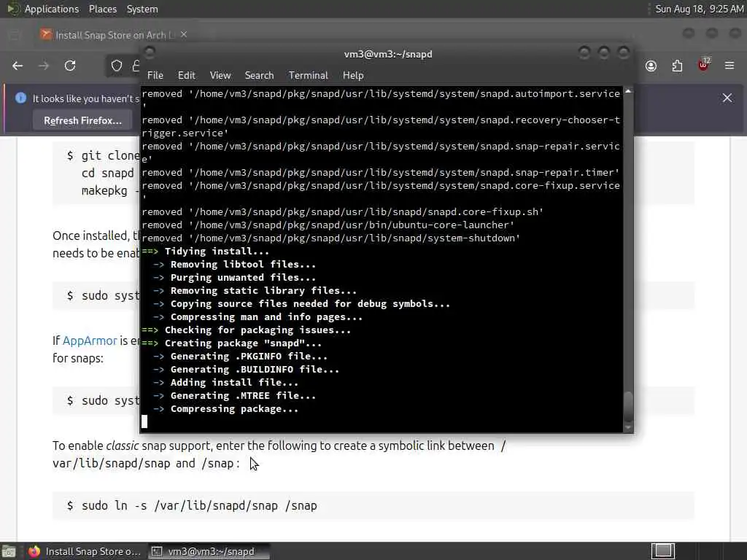Screen dimensions: 747x560
Task: Click the 'Adding install file...' terminal line
Action: [x=234, y=382]
